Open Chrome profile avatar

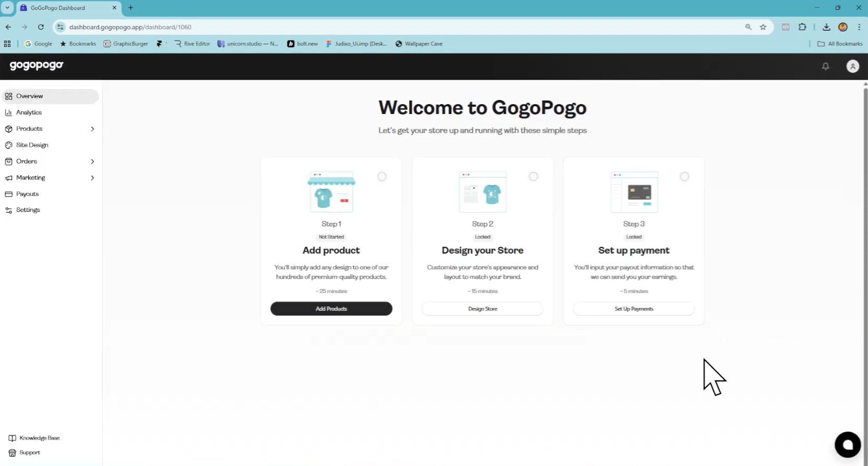tap(843, 27)
